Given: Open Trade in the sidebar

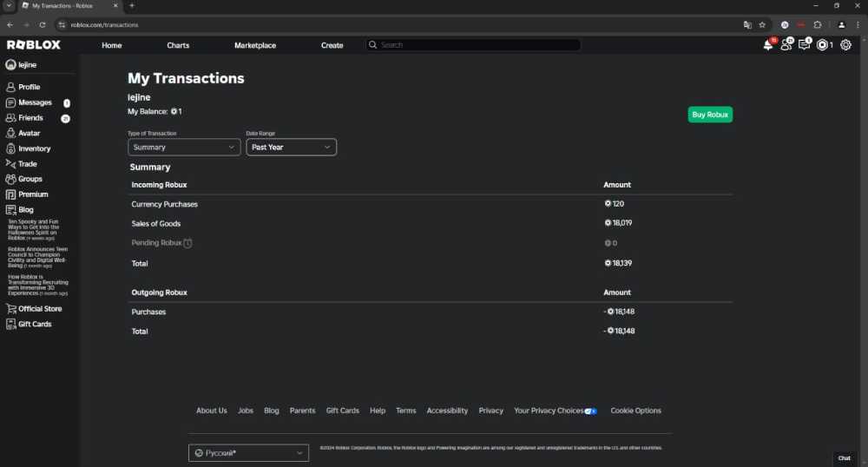Looking at the screenshot, I should click(x=27, y=164).
